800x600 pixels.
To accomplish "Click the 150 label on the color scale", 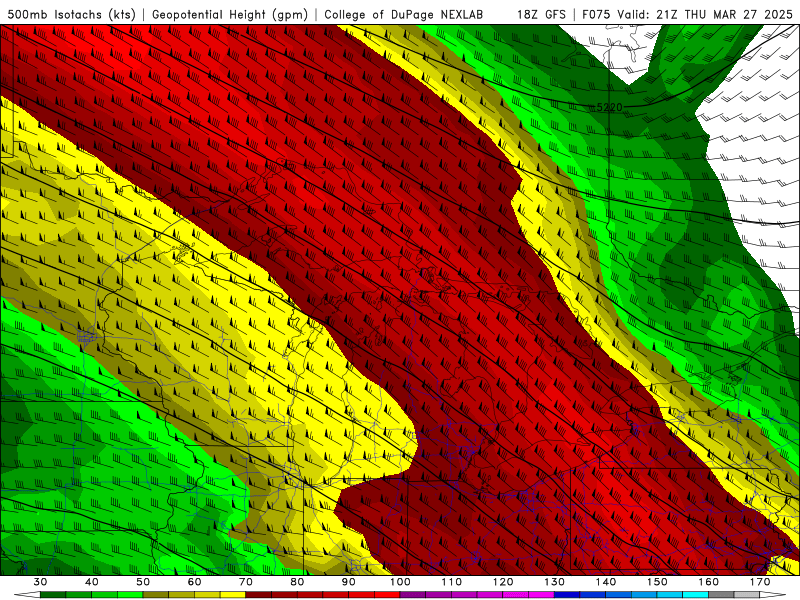I will tap(657, 582).
